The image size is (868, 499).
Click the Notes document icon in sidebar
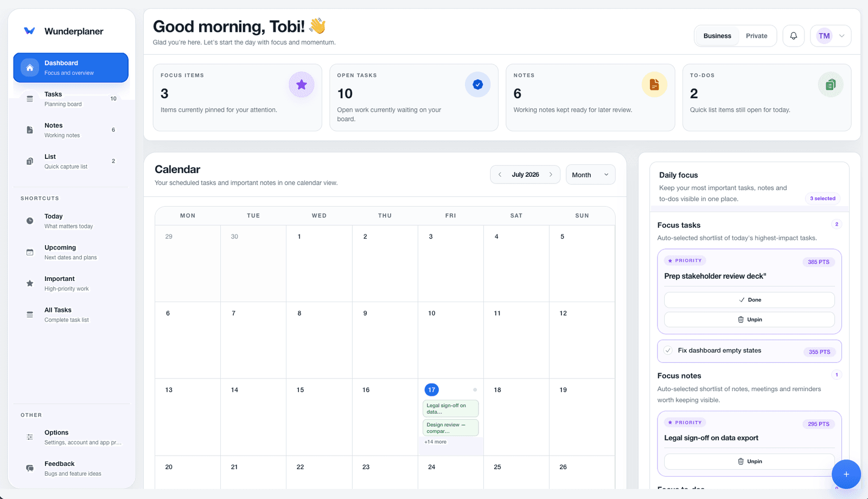point(30,130)
